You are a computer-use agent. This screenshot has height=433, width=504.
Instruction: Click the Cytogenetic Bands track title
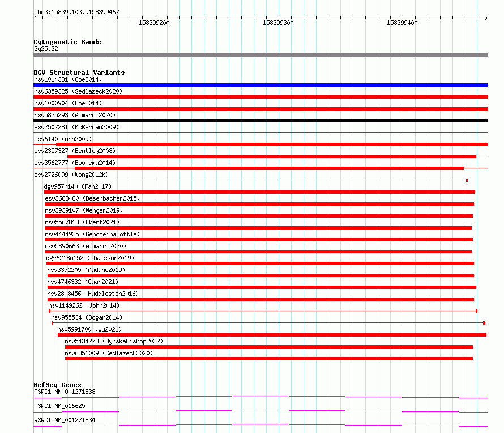pos(67,42)
